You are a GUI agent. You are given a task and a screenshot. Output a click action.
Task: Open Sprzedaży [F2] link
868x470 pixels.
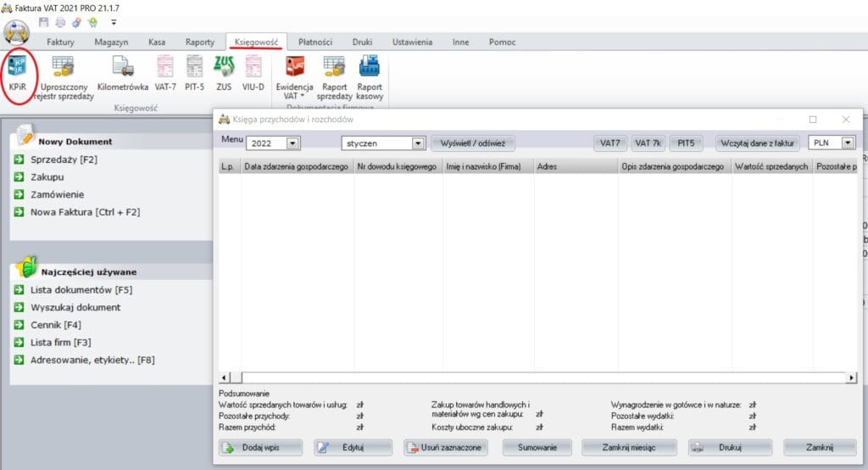coord(64,159)
